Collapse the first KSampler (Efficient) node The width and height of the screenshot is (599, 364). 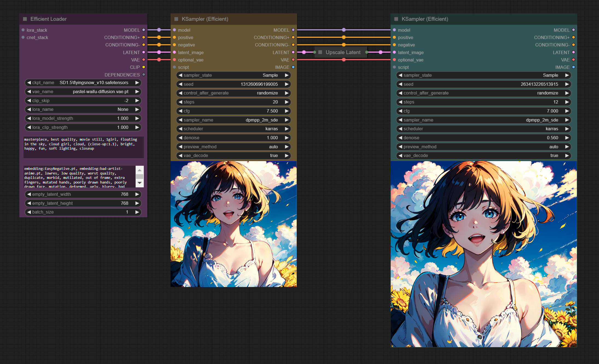coord(176,19)
